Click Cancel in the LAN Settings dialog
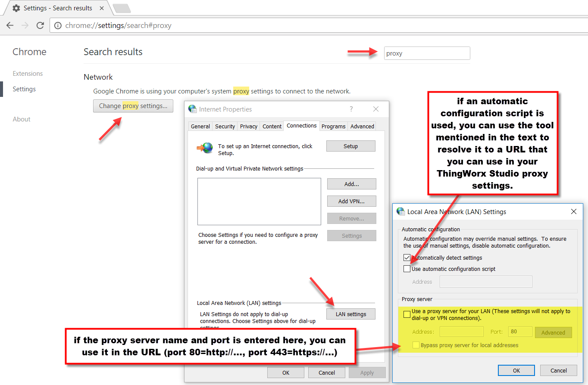The height and width of the screenshot is (385, 588). pos(559,370)
